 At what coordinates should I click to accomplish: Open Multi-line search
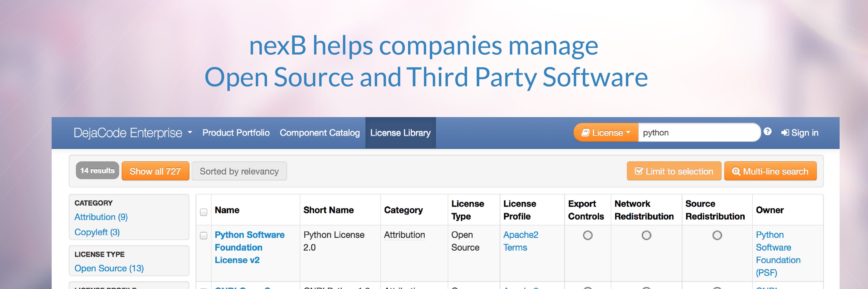coord(770,171)
